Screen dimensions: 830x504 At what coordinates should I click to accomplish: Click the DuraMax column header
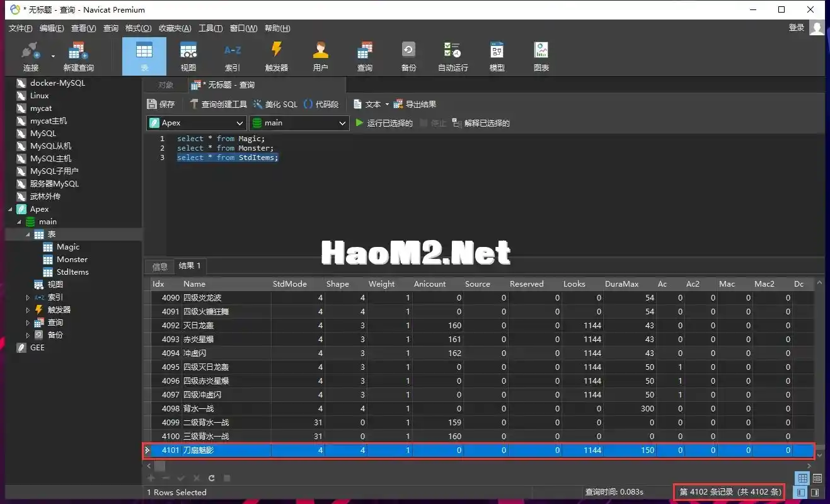coord(629,284)
